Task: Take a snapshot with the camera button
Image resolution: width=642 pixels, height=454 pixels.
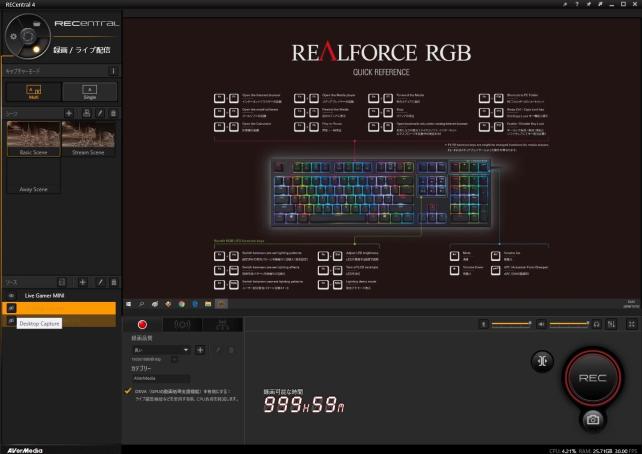Action: pyautogui.click(x=593, y=419)
